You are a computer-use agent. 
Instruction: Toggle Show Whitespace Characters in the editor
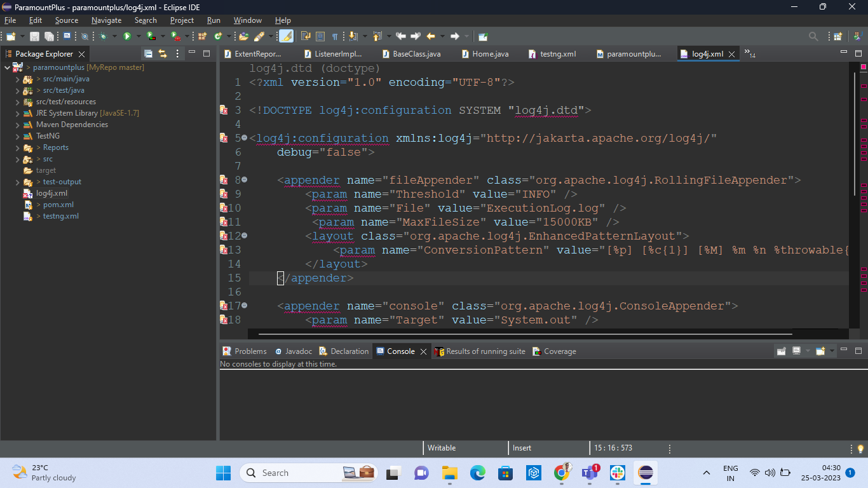[335, 36]
